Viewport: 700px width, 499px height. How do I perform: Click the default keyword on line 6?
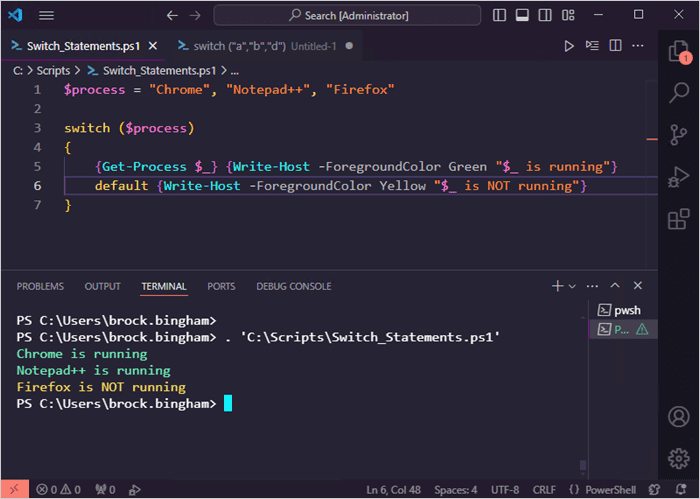(x=121, y=186)
